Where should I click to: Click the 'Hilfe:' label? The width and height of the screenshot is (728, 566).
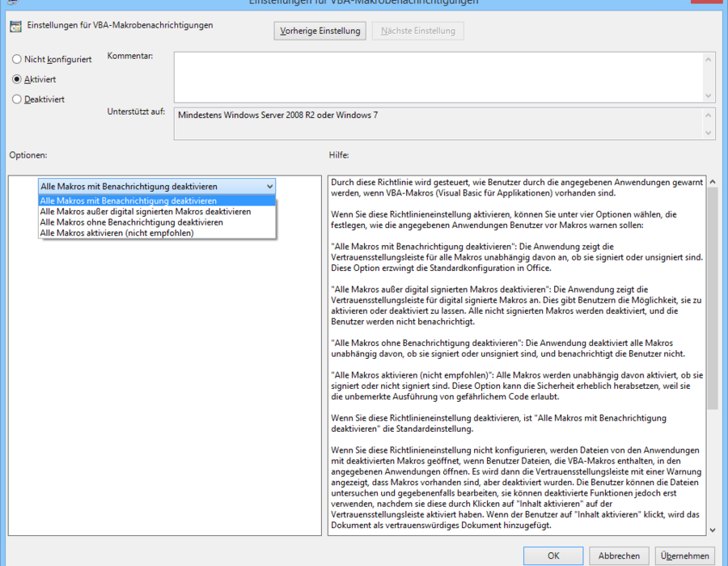[339, 155]
